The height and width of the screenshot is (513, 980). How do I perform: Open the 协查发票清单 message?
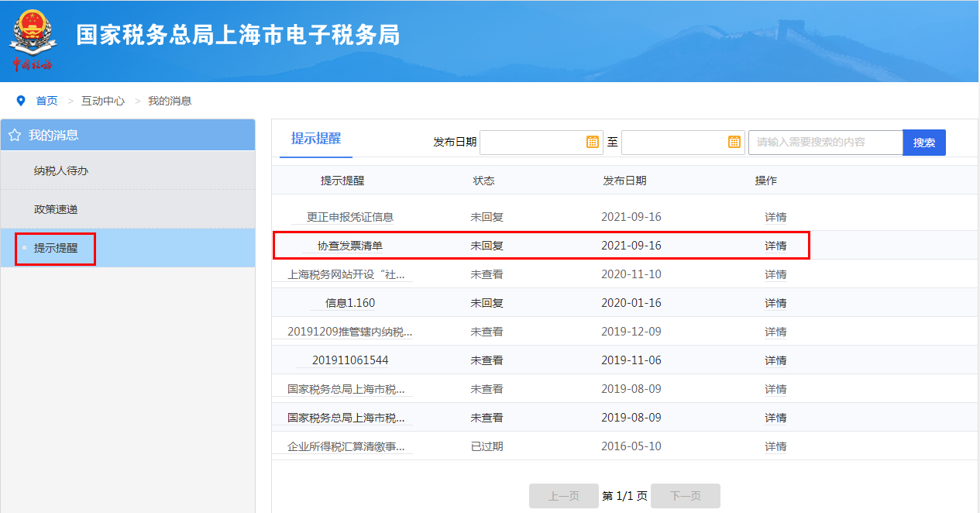point(350,246)
